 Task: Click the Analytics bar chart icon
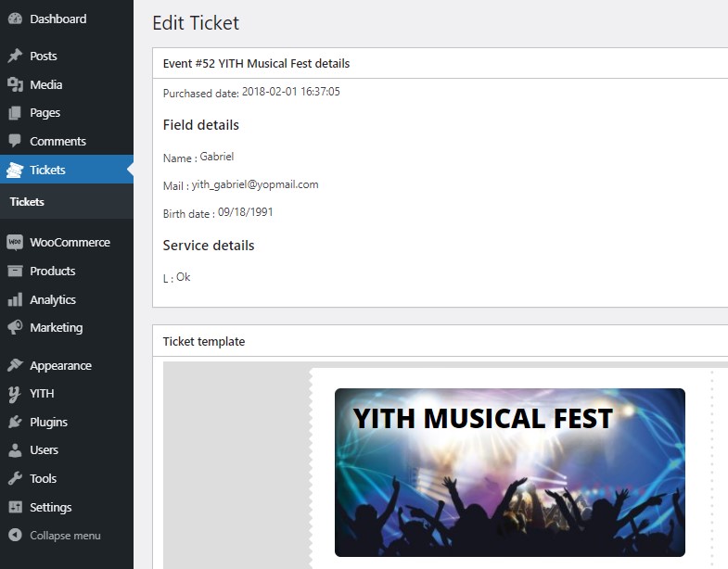pos(15,300)
